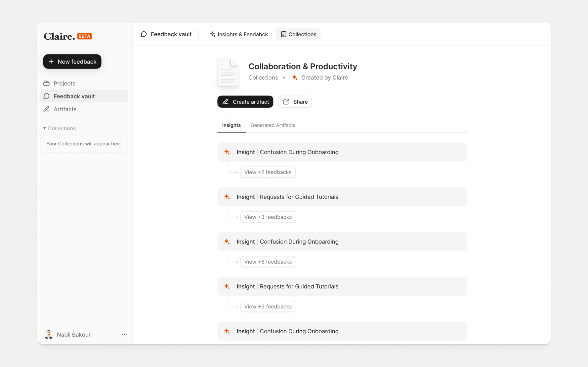This screenshot has height=367, width=588.
Task: Go to Feedback vault in the sidebar
Action: (84, 96)
